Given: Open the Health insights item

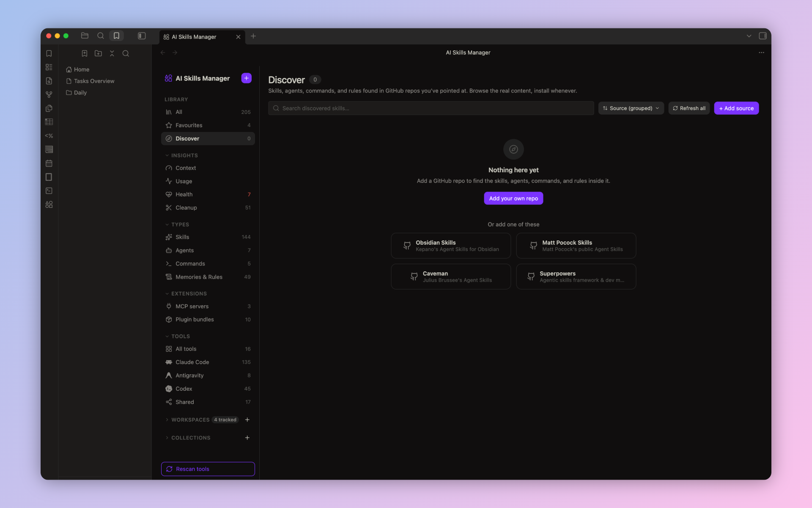Looking at the screenshot, I should [208, 194].
